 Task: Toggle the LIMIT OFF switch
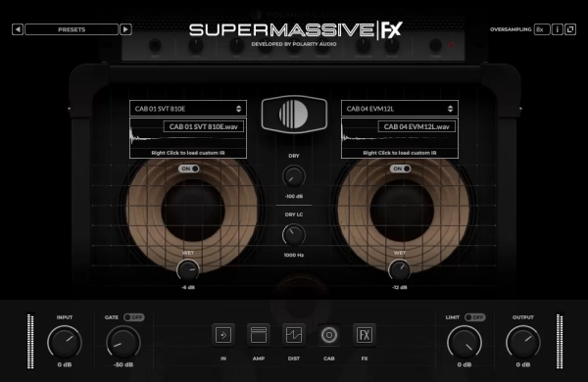tap(474, 317)
